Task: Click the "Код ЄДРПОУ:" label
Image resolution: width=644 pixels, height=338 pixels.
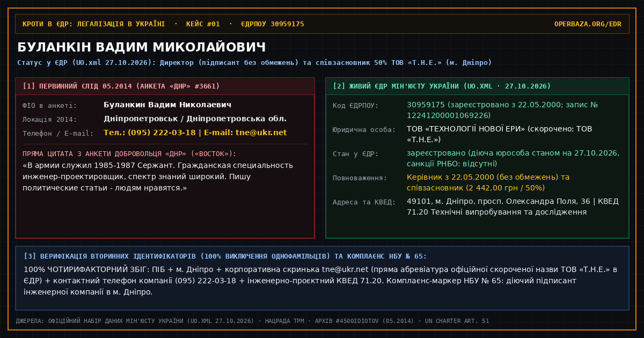Action: tap(356, 106)
